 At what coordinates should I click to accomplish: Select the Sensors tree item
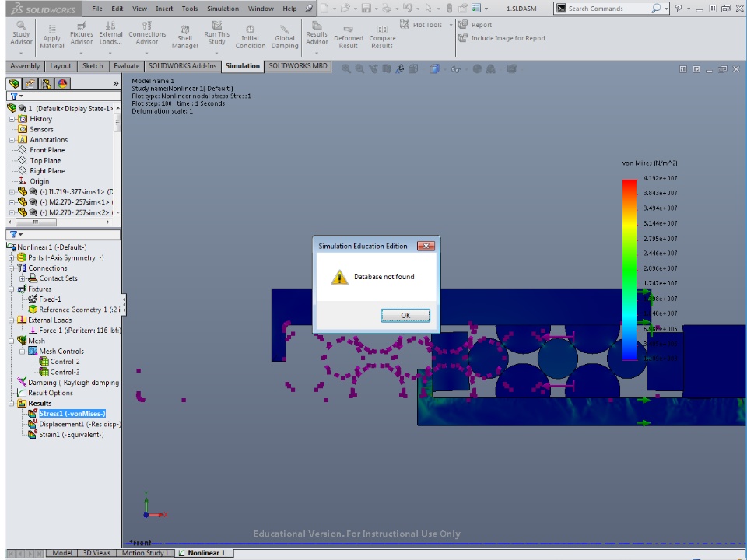[x=36, y=130]
